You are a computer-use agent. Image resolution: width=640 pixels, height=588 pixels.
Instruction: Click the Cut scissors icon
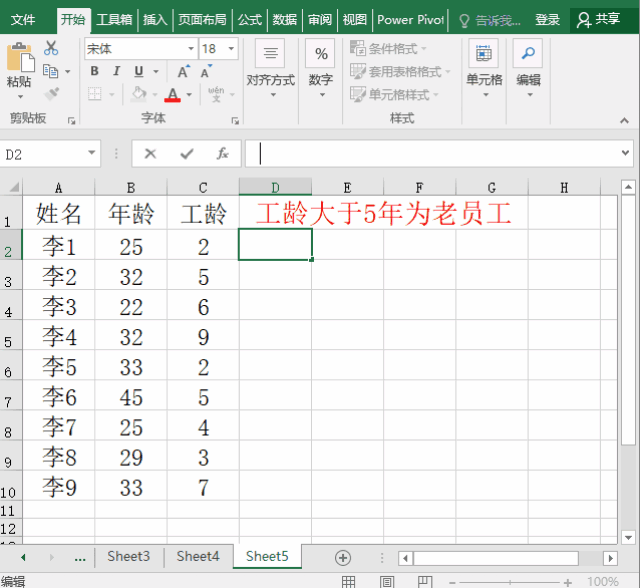pyautogui.click(x=51, y=48)
